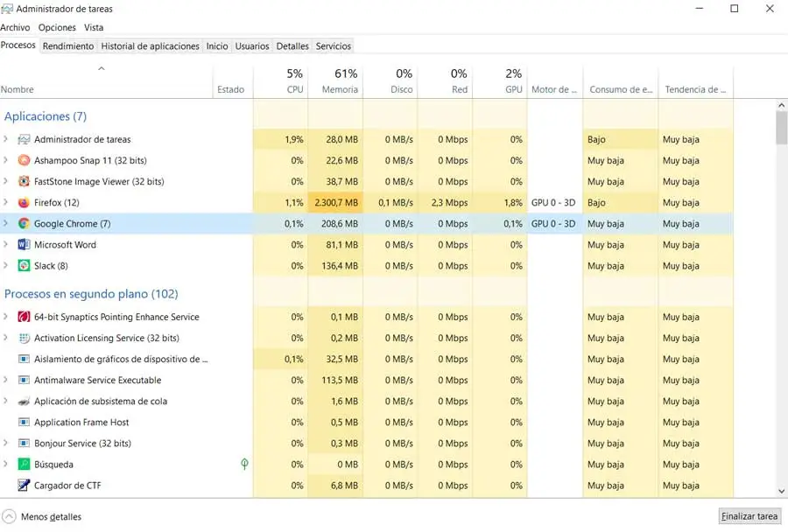The height and width of the screenshot is (532, 788).
Task: Expand the Antimalware Service Executable entry
Action: pyautogui.click(x=6, y=381)
